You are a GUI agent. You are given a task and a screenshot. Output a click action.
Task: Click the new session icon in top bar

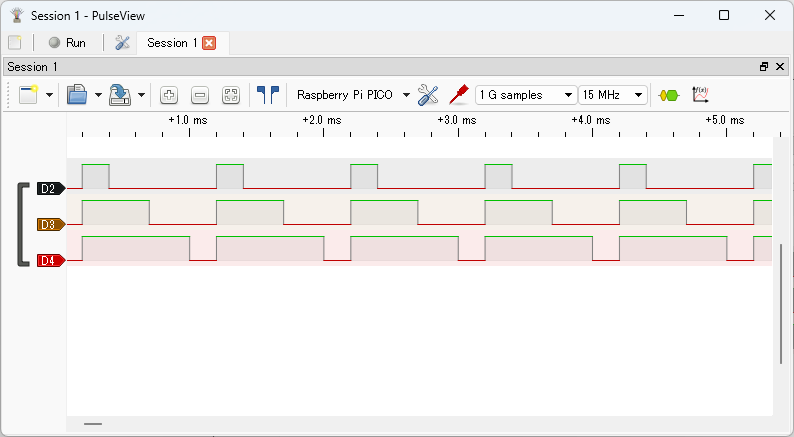click(x=15, y=43)
